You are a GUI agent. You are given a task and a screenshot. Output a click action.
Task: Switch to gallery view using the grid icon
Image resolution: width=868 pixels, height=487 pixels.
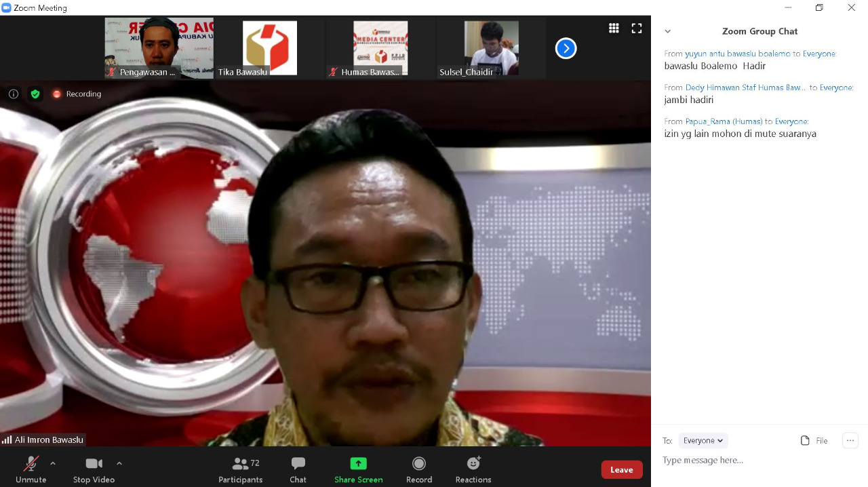[614, 28]
